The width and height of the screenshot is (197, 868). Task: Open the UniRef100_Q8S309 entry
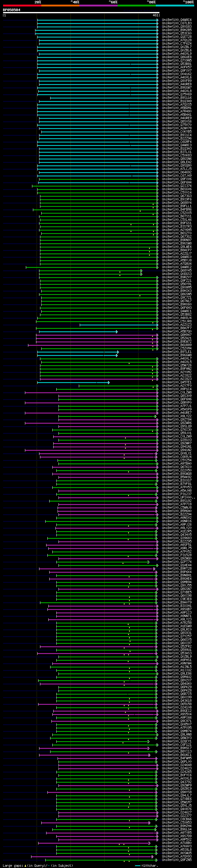coord(176,396)
